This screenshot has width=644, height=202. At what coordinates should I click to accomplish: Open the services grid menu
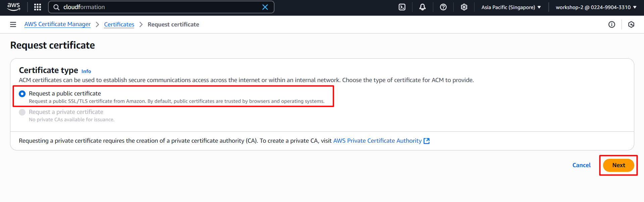38,7
